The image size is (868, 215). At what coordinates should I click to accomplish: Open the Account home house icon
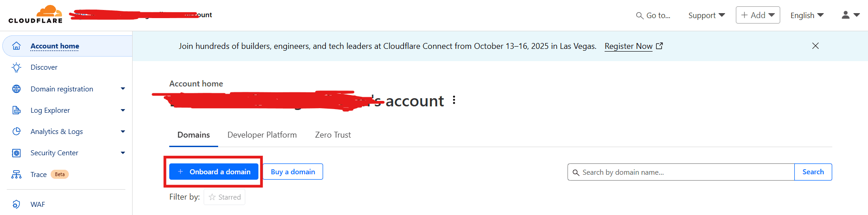click(x=16, y=46)
